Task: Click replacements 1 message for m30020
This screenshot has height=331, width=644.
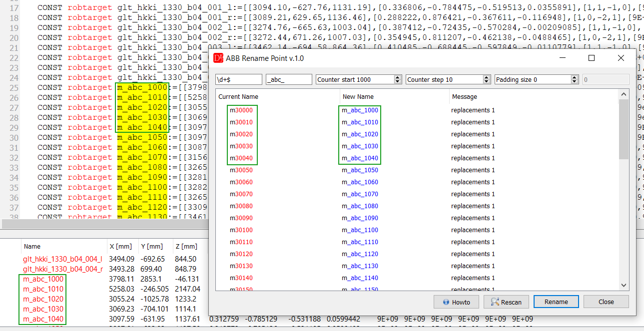Action: coord(473,134)
